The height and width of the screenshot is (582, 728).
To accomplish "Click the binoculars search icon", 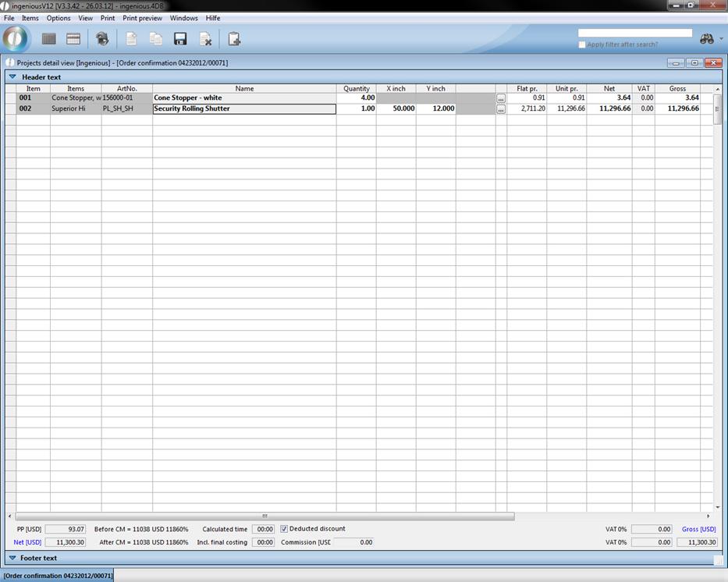I will pyautogui.click(x=707, y=39).
